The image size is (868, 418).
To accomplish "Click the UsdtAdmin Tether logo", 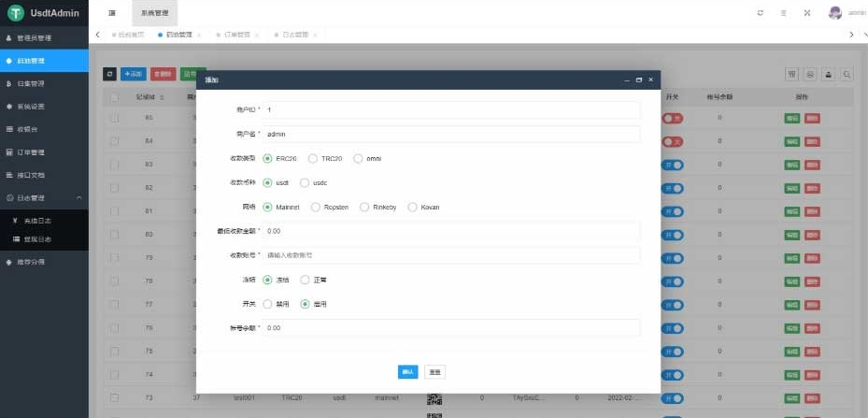I will pos(16,13).
